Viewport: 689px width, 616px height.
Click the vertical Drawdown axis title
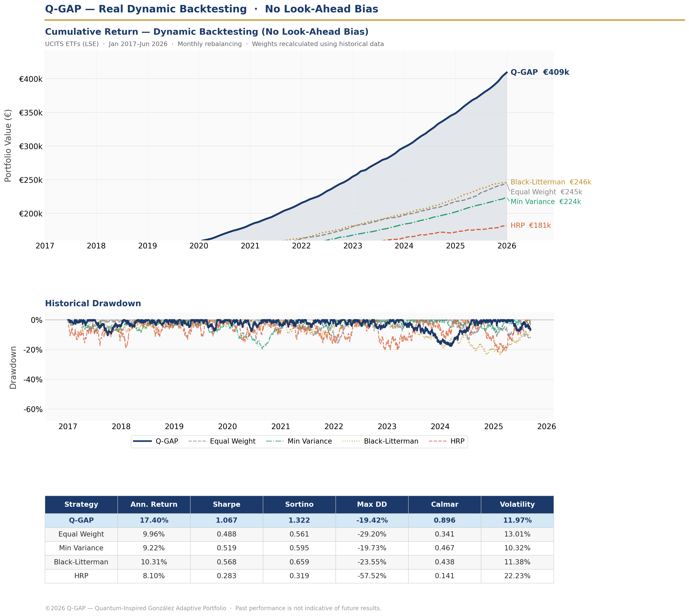coord(13,368)
